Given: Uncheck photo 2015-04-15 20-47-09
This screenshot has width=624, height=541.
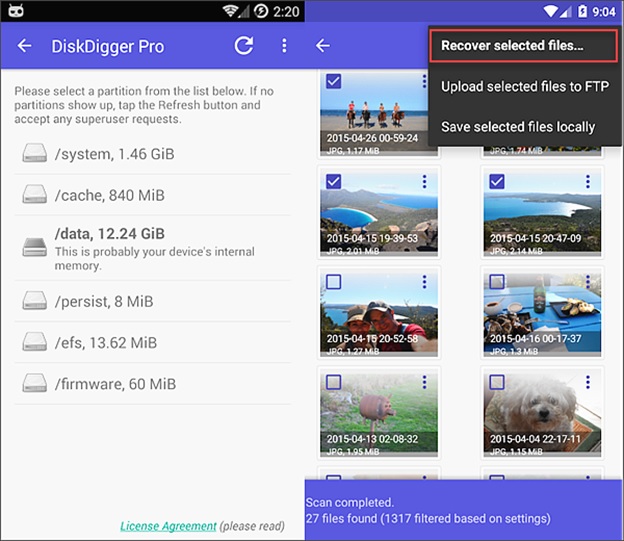Looking at the screenshot, I should tap(497, 182).
